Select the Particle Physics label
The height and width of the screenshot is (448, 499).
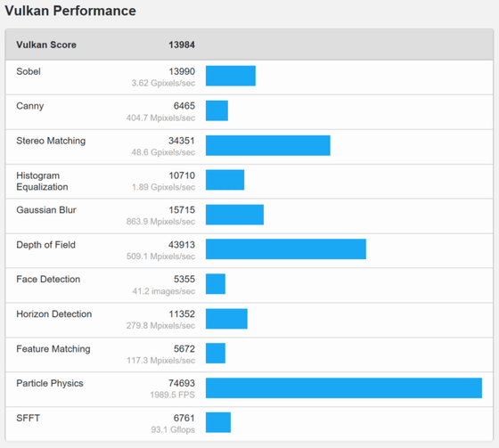50,383
